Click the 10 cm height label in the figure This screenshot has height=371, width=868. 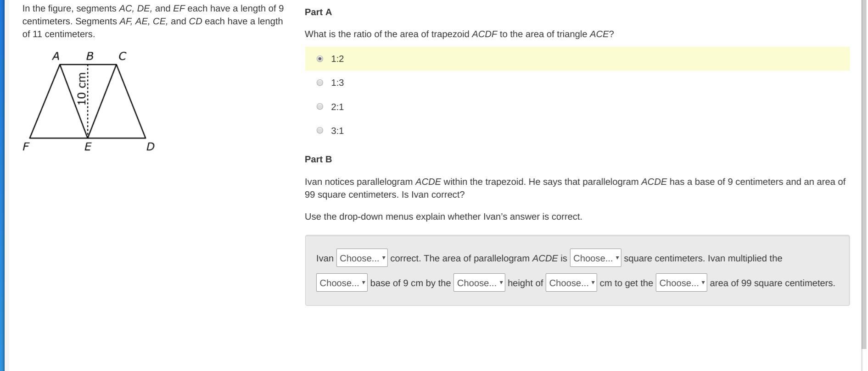[x=82, y=89]
